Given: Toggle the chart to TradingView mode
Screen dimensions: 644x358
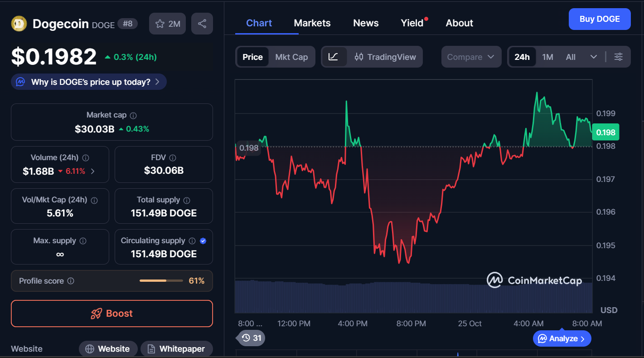Looking at the screenshot, I should pyautogui.click(x=385, y=57).
